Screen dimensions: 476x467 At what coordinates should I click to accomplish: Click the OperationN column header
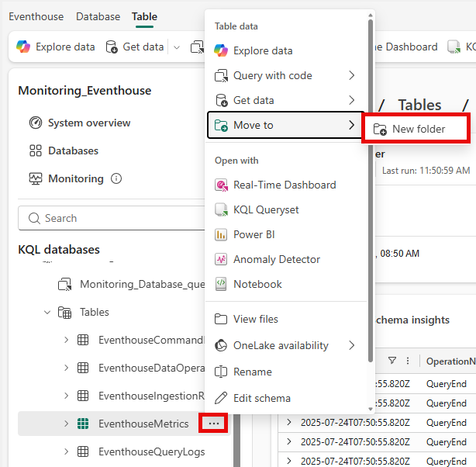click(450, 361)
